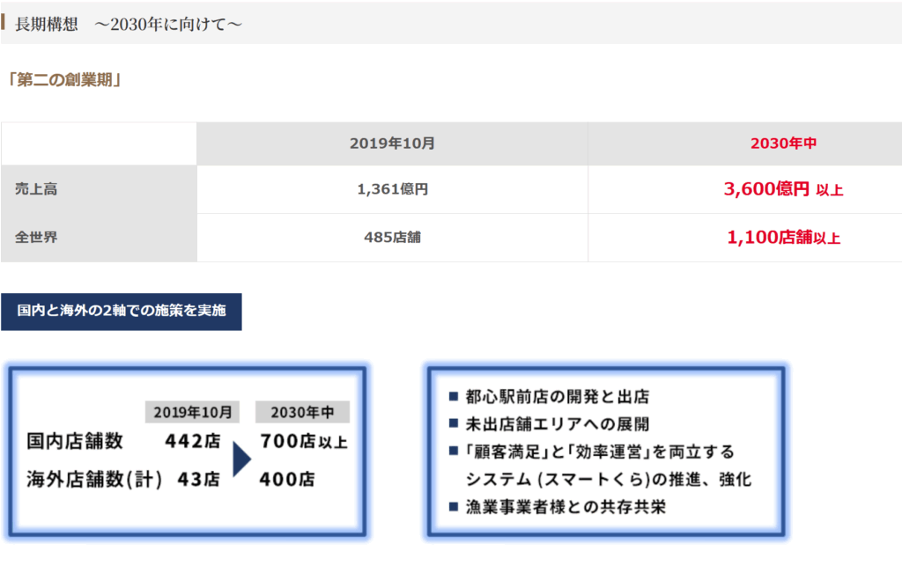Click the 2019年10月 table column header
902x588 pixels.
coord(392,143)
